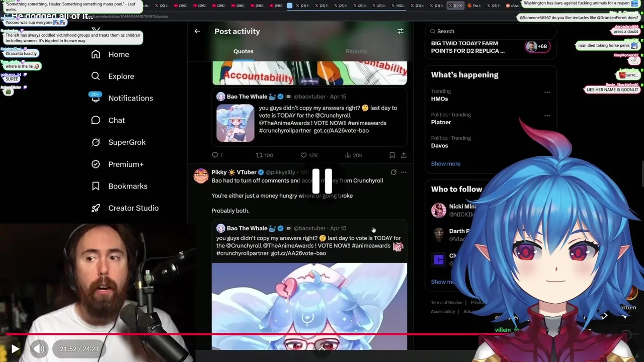Screen dimensions: 644x362
Task: Click the pause indicator in the video center
Action: click(x=322, y=182)
